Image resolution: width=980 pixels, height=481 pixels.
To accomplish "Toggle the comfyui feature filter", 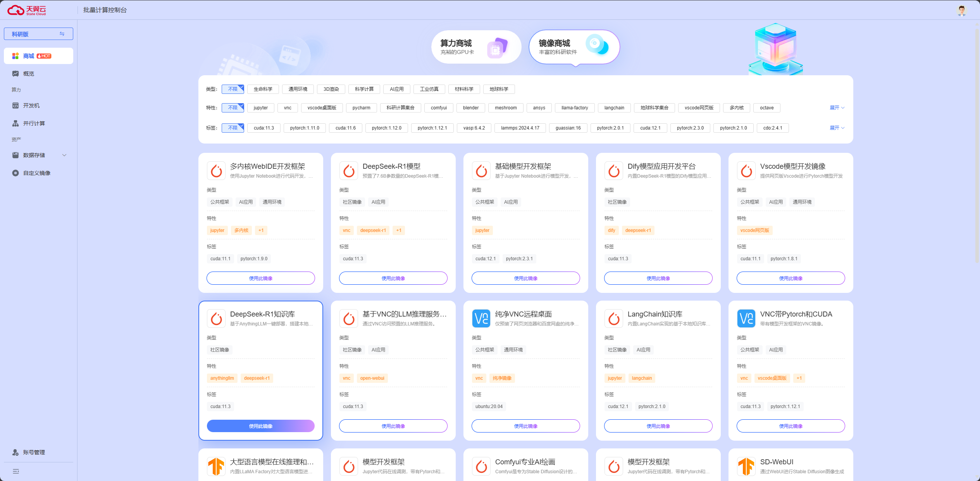I will point(439,108).
